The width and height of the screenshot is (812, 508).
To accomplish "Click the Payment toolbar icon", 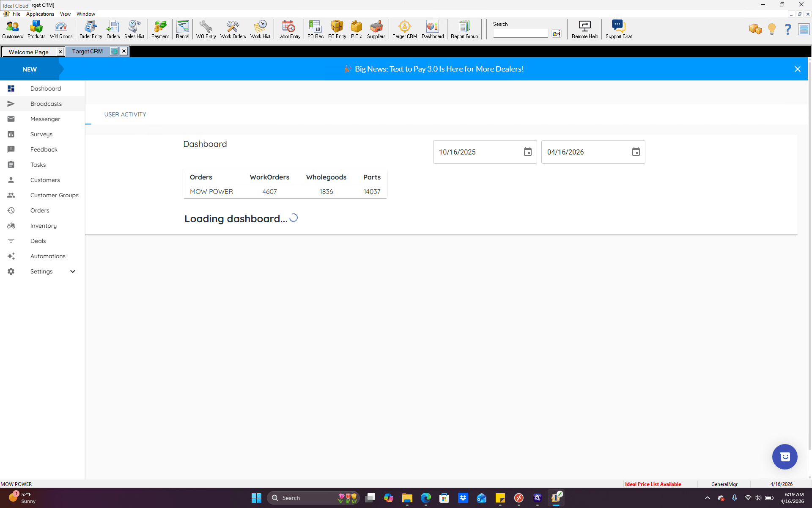I will pyautogui.click(x=160, y=30).
